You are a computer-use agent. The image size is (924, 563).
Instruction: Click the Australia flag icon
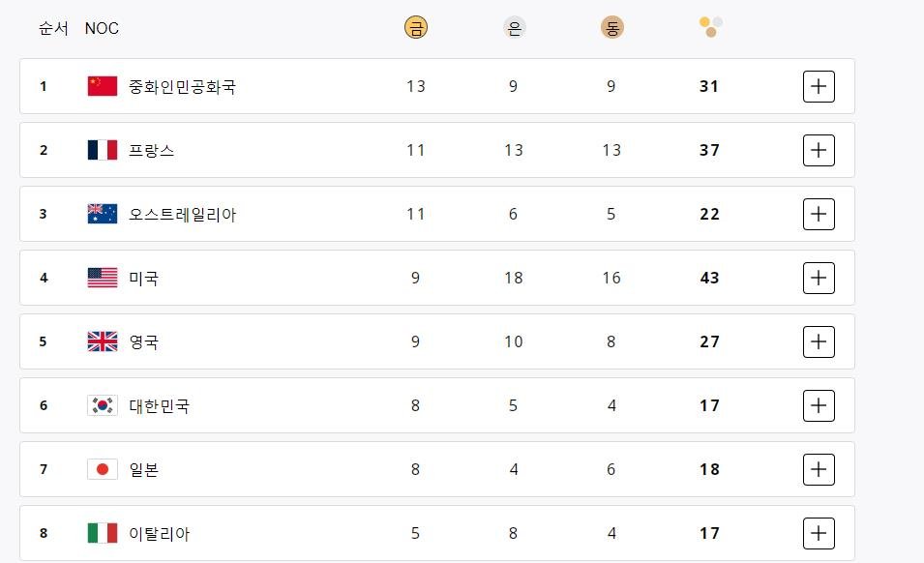click(102, 214)
